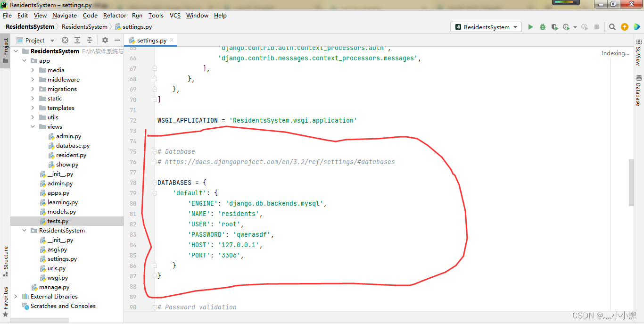Select manage.py file
The width and height of the screenshot is (644, 324).
[54, 287]
